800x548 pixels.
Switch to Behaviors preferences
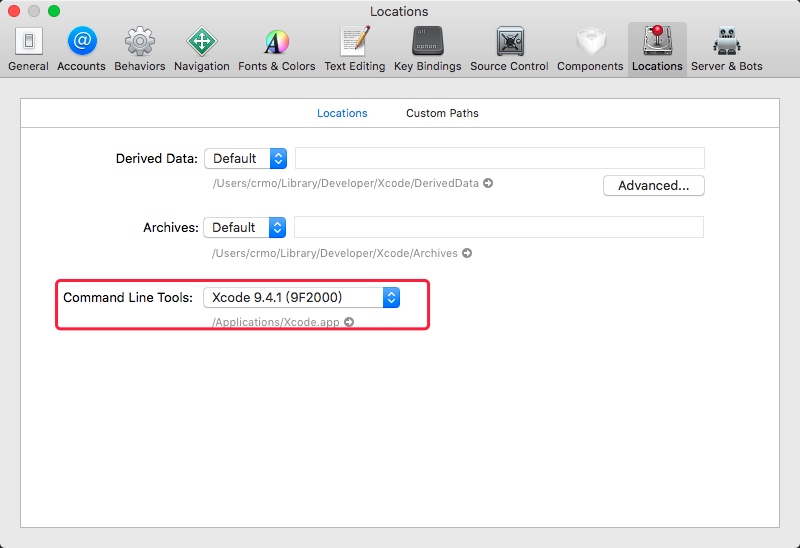click(x=140, y=48)
